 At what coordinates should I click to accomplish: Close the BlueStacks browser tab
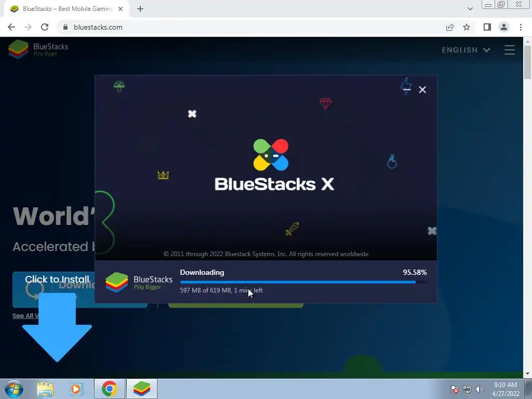tap(121, 9)
